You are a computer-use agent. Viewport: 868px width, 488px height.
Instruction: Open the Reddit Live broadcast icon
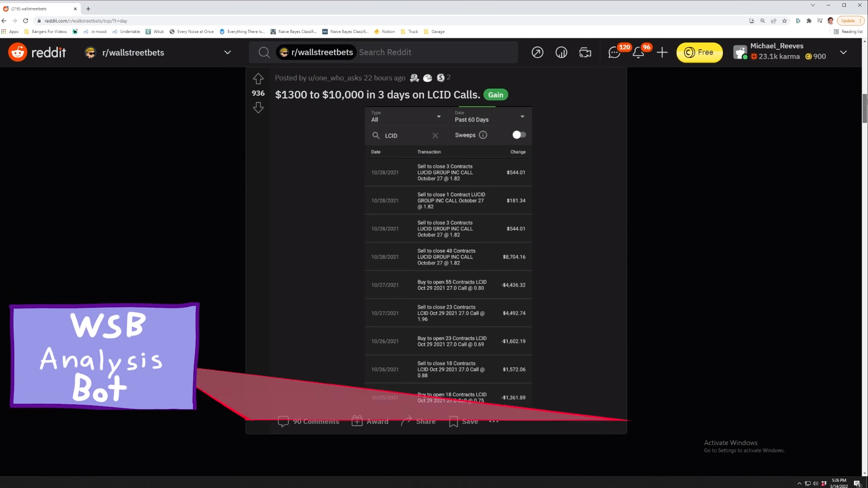[x=585, y=52]
